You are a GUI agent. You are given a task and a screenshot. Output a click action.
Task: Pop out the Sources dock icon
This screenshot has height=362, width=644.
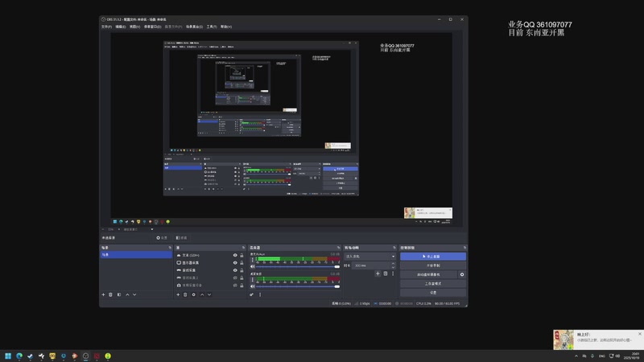coord(244,248)
